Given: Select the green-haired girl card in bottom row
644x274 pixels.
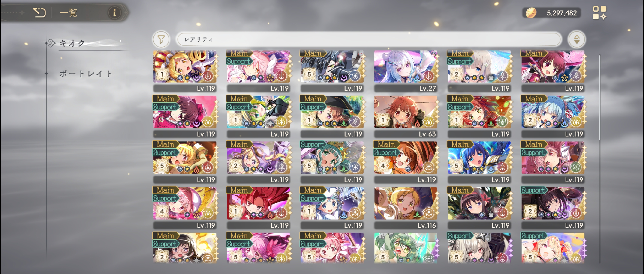Looking at the screenshot, I should click(406, 248).
